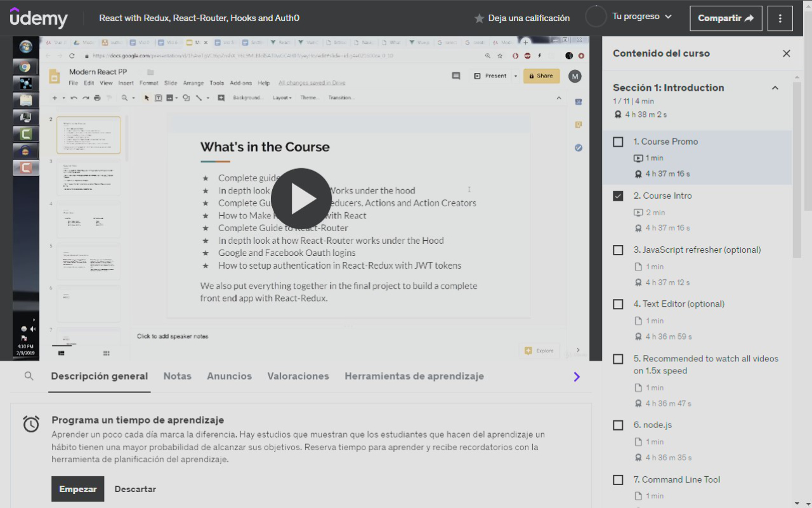This screenshot has height=508, width=812.
Task: Switch to the Notas tab
Action: pos(177,376)
